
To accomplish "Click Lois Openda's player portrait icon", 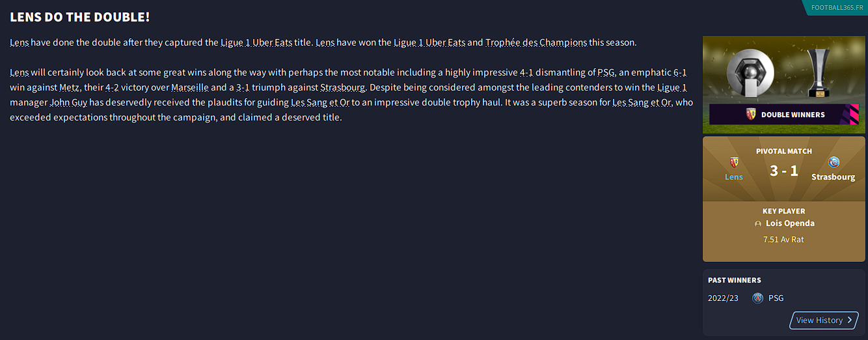I will 757,223.
